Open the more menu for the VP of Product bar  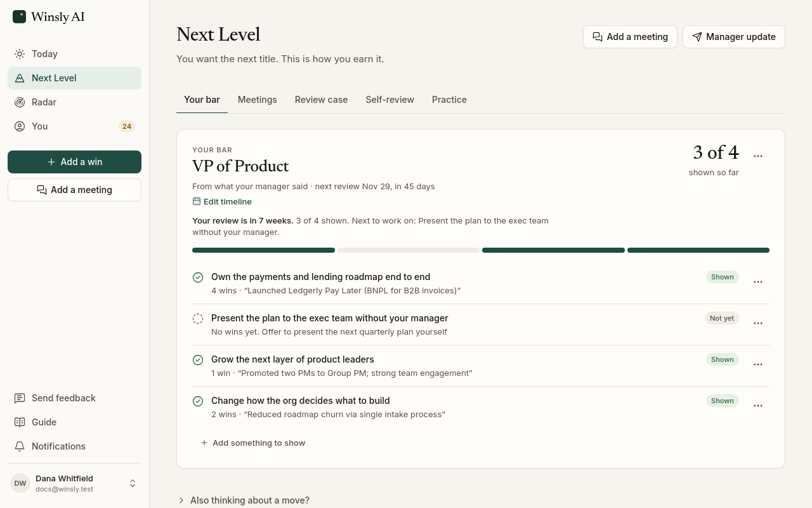pos(758,156)
